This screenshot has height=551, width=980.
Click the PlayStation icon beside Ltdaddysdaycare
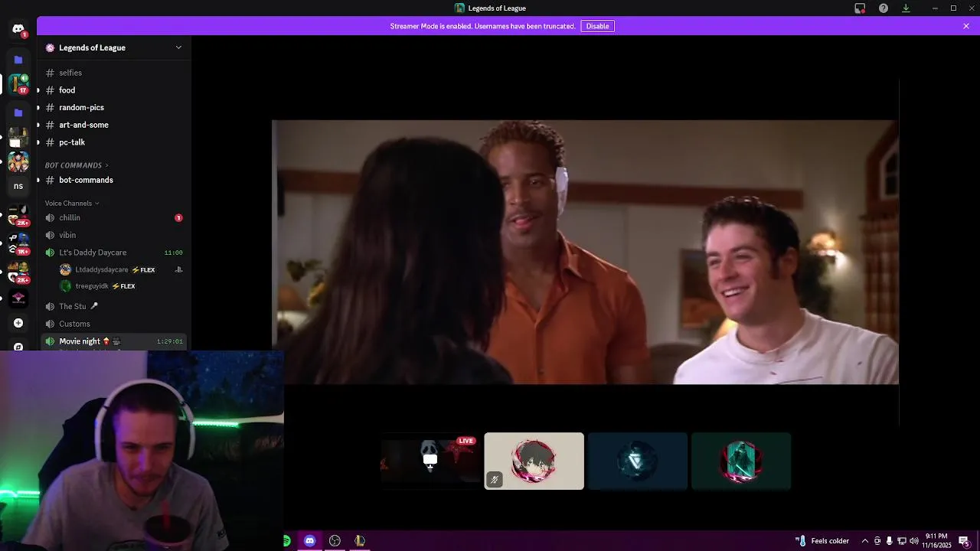(178, 269)
